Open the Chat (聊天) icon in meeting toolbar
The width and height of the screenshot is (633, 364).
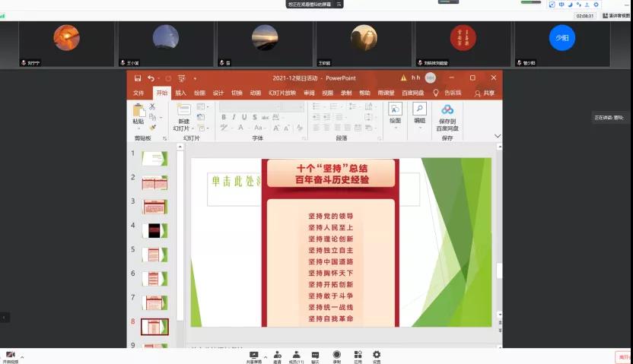click(315, 354)
